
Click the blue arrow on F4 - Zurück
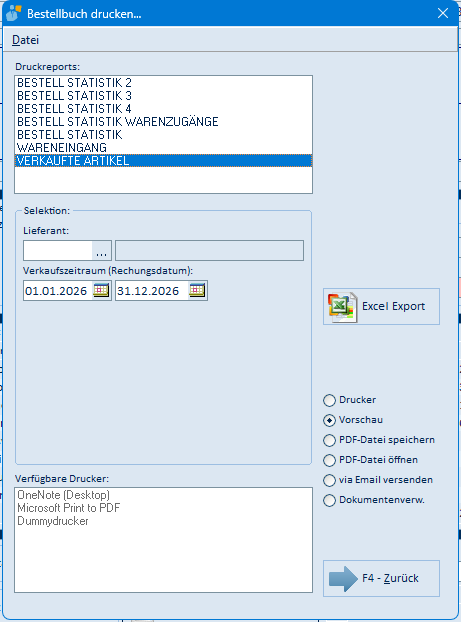(x=343, y=578)
